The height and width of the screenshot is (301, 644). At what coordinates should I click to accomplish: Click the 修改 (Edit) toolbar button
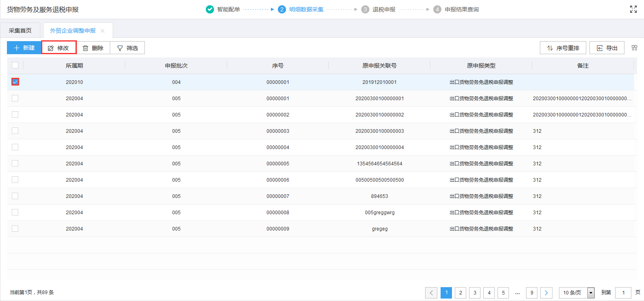point(59,48)
